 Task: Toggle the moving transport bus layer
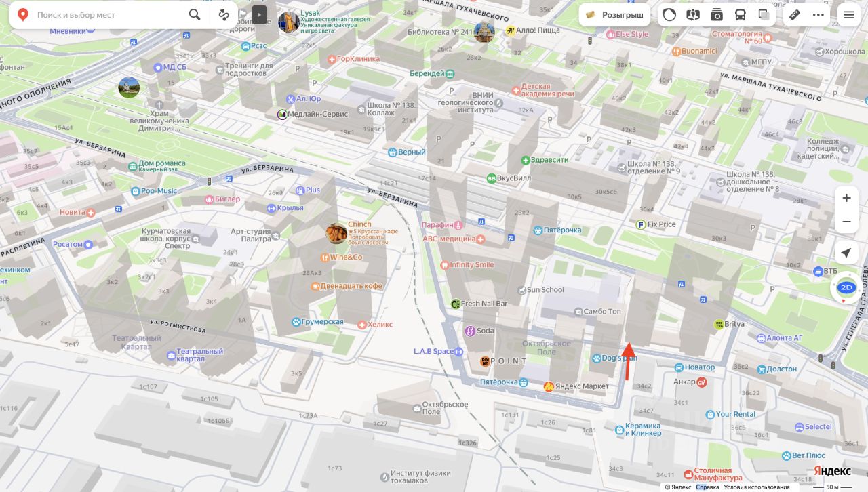tap(741, 14)
